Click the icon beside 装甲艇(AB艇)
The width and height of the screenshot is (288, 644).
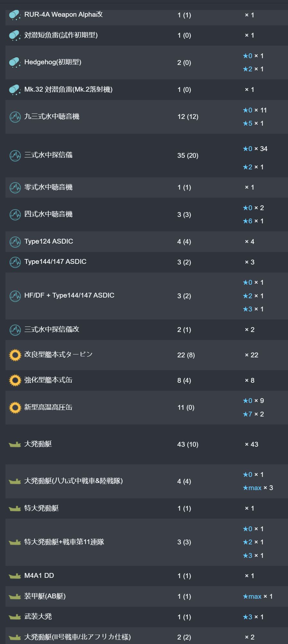pyautogui.click(x=15, y=596)
